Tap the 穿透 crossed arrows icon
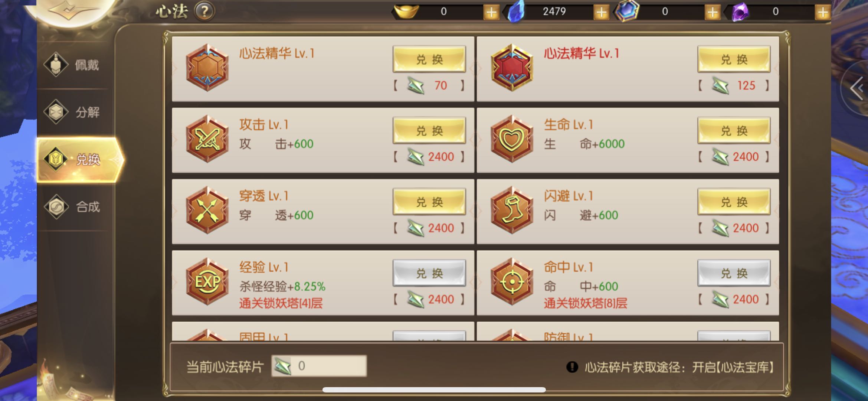The width and height of the screenshot is (868, 401). coord(207,211)
